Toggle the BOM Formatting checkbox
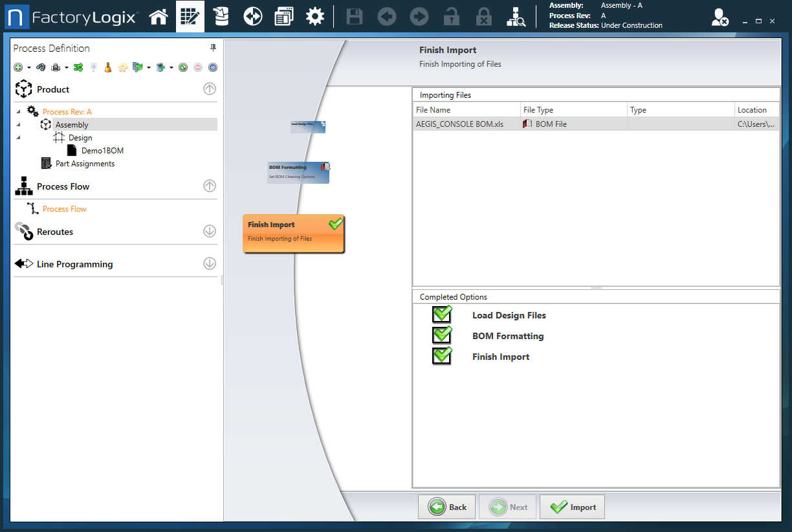The width and height of the screenshot is (792, 532). click(x=442, y=335)
